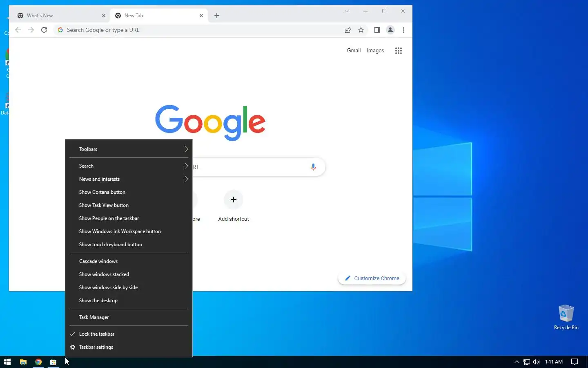Select the Recycle Bin desktop icon
Screen dimensions: 588x368
pos(566,317)
